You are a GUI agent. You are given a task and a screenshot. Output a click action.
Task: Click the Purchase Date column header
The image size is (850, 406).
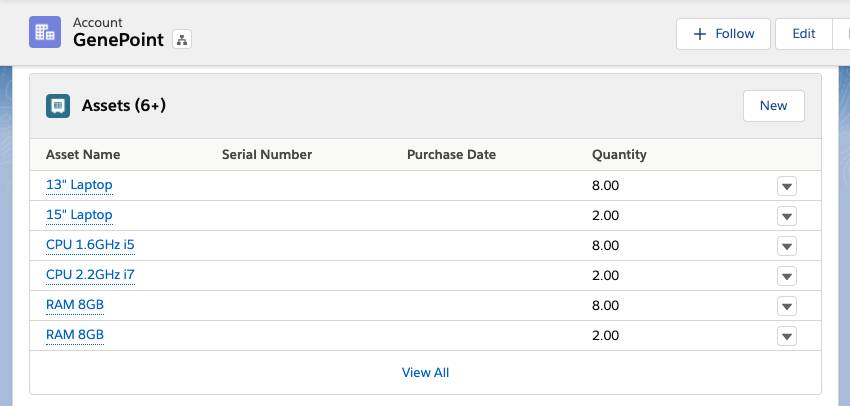(451, 154)
